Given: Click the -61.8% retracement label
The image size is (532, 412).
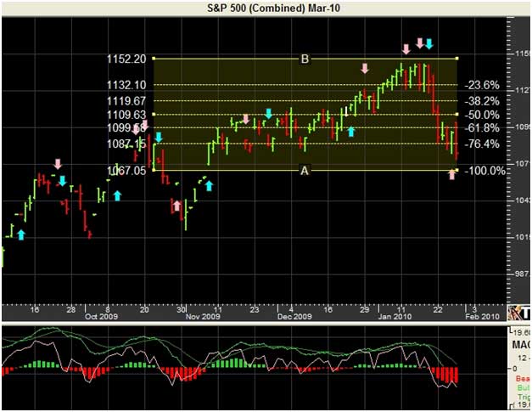Looking at the screenshot, I should 482,128.
